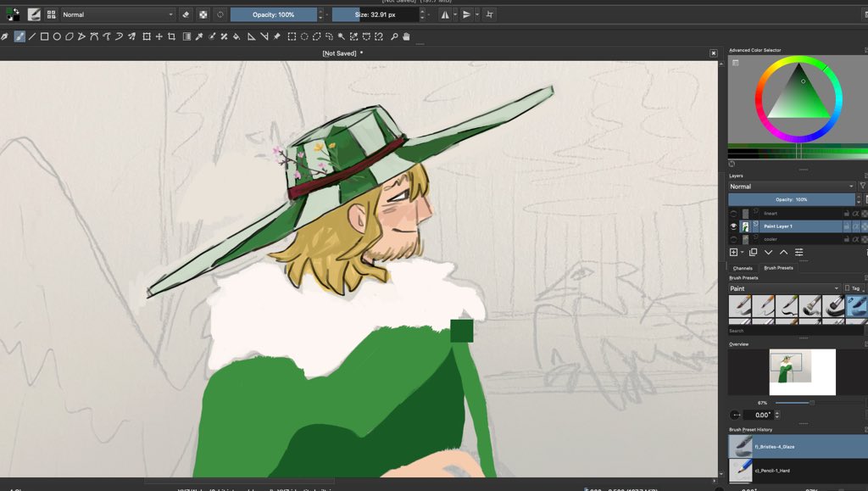Select f)_Bristles-4_Glaze in preset history
Screen dimensions: 868x491
click(x=798, y=447)
